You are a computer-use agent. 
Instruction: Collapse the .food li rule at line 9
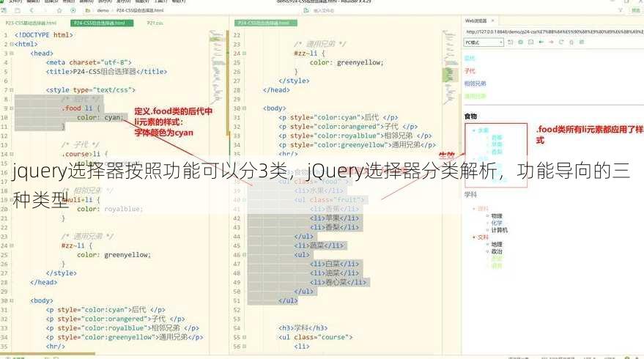tap(12, 108)
